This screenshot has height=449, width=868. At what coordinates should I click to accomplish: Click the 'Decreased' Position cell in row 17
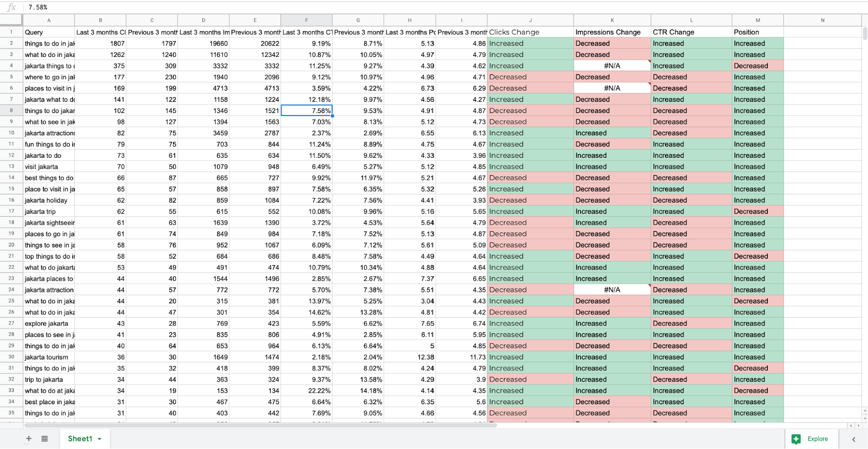pyautogui.click(x=758, y=212)
